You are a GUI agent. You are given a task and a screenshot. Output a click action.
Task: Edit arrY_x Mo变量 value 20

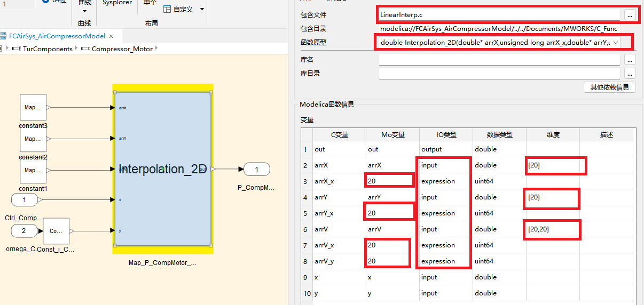393,213
